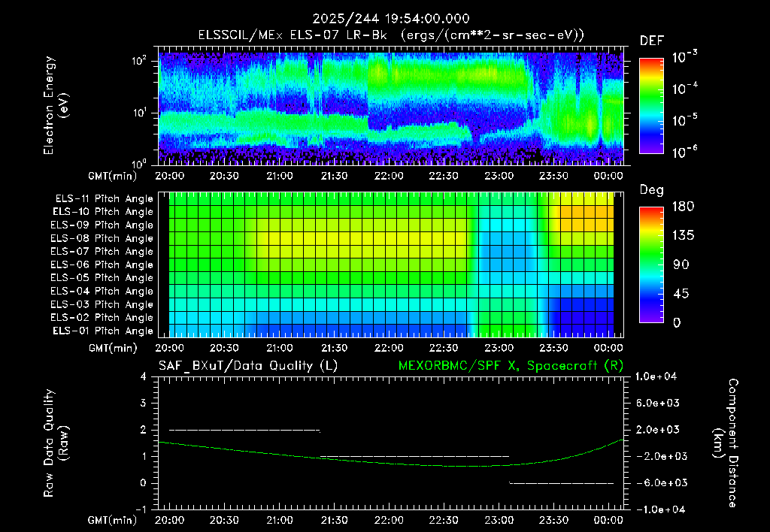Click the '10^-6' DEF scale value

tap(684, 152)
